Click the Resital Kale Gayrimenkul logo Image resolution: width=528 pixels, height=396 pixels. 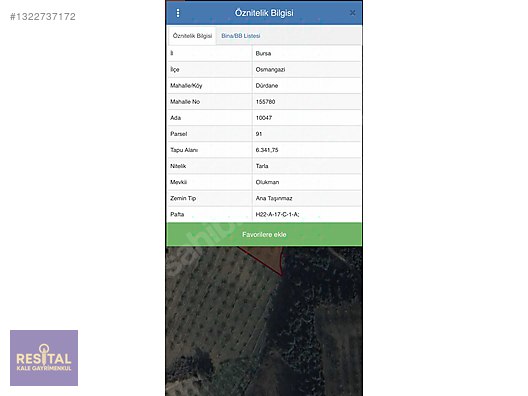tap(44, 358)
